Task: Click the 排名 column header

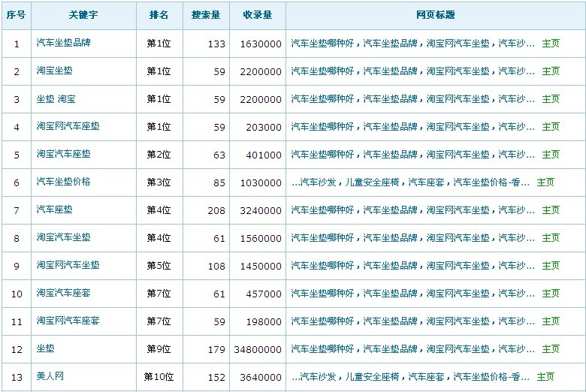Action: (x=159, y=15)
